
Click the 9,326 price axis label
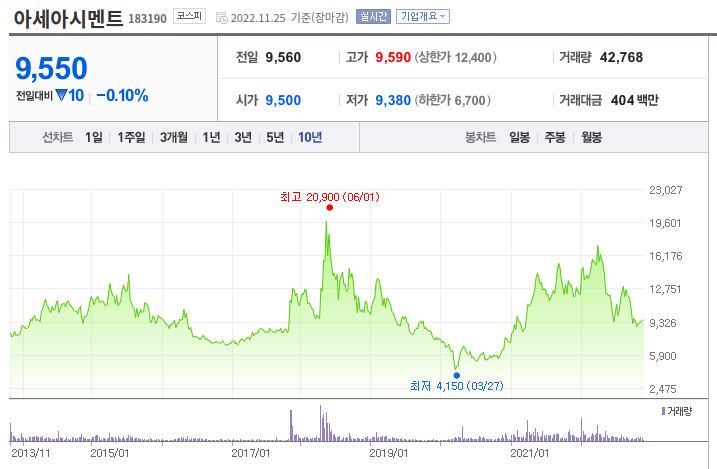pyautogui.click(x=663, y=323)
